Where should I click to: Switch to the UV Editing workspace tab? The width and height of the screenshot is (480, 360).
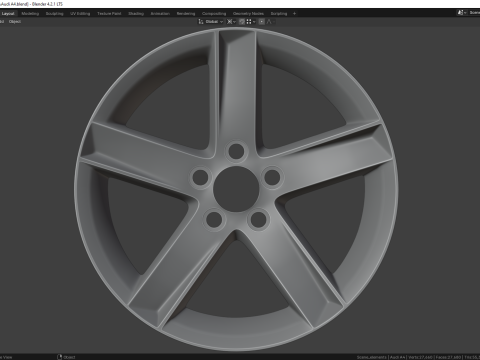[80, 14]
